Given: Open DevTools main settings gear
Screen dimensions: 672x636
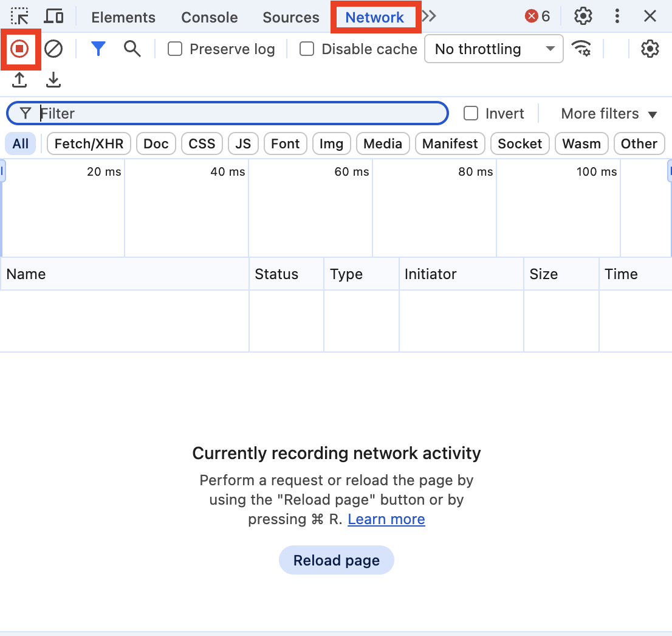Looking at the screenshot, I should (x=583, y=16).
